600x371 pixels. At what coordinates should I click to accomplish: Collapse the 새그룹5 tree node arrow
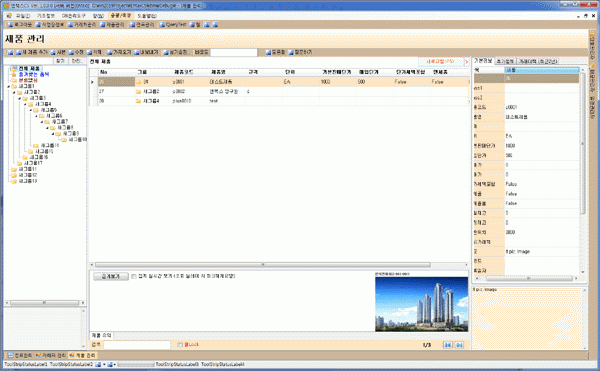tap(31, 110)
